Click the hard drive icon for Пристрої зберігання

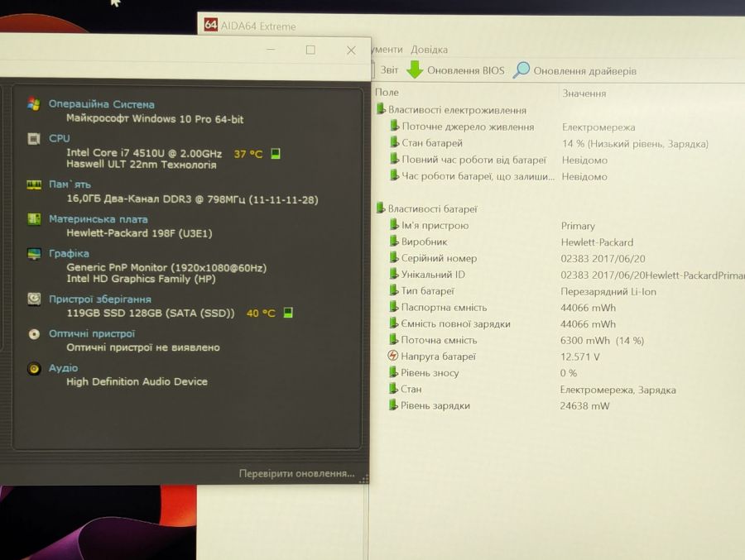(34, 299)
